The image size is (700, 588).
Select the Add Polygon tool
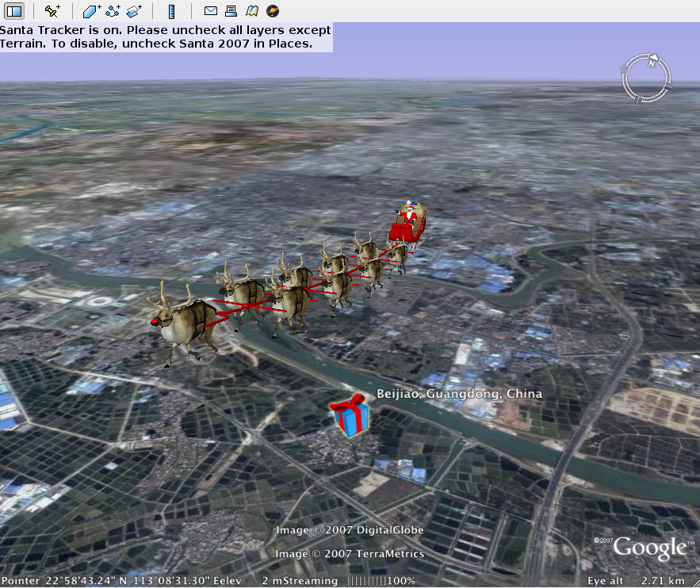[92, 11]
